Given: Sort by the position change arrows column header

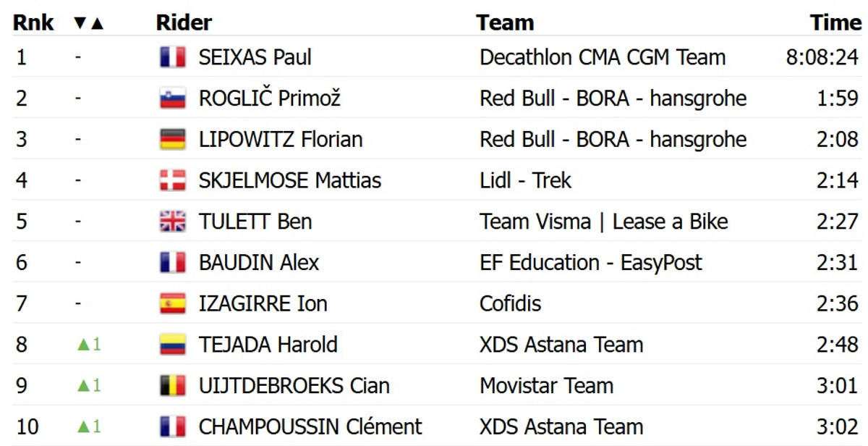Looking at the screenshot, I should click(89, 23).
